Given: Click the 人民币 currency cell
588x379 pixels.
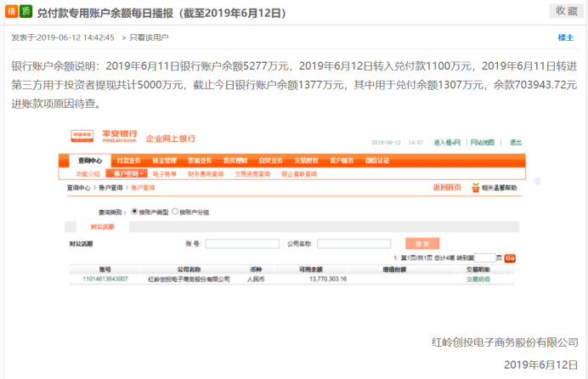Looking at the screenshot, I should pos(256,280).
